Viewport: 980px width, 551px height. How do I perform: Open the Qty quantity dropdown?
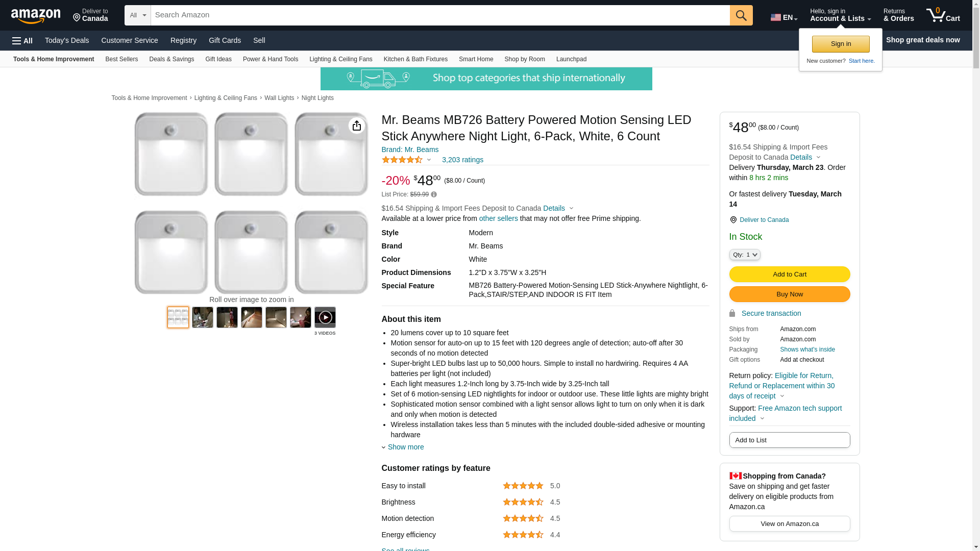[745, 255]
